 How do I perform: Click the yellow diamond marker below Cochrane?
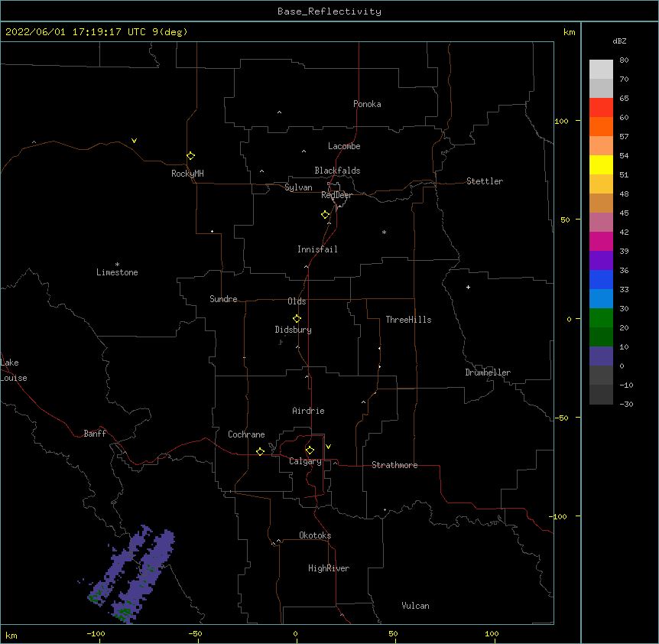(x=260, y=451)
